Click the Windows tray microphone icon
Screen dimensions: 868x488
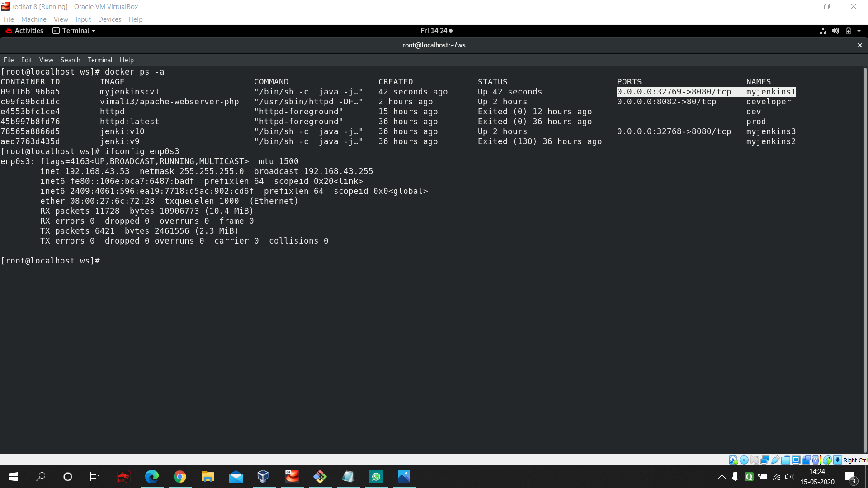click(736, 477)
